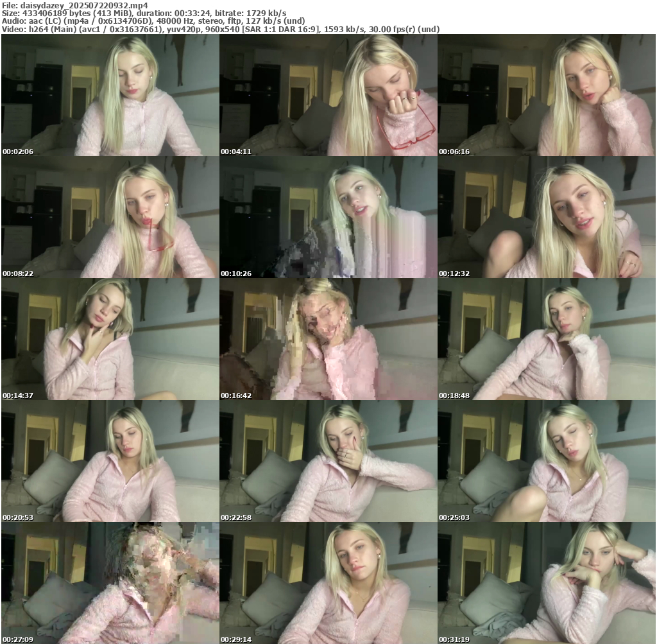The image size is (657, 644).
Task: Pick the thumbnail marked 00:14:37
Action: [110, 339]
